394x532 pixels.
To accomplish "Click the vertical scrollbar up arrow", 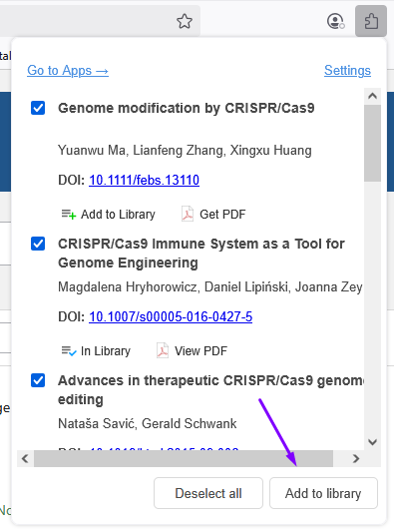I will tap(373, 96).
